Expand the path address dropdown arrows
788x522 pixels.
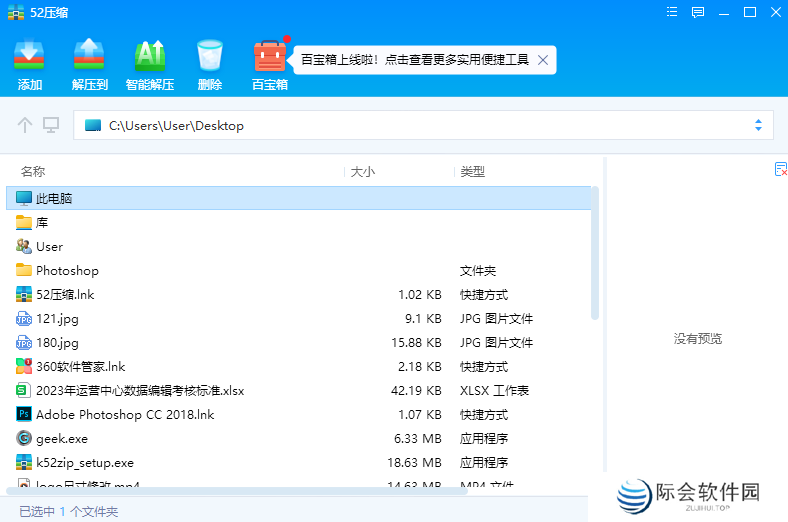758,125
